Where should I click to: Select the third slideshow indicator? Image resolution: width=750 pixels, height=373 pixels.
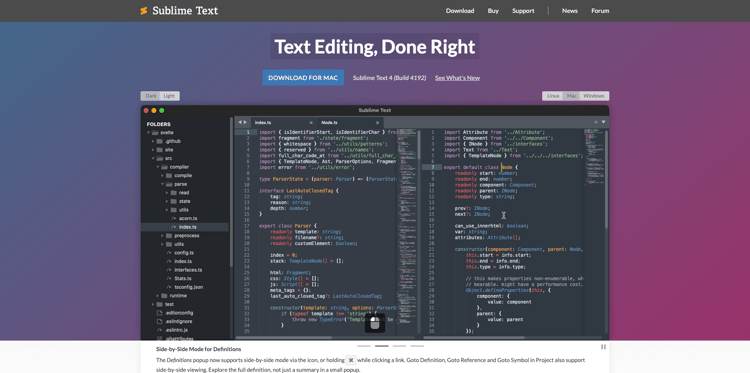(399, 346)
